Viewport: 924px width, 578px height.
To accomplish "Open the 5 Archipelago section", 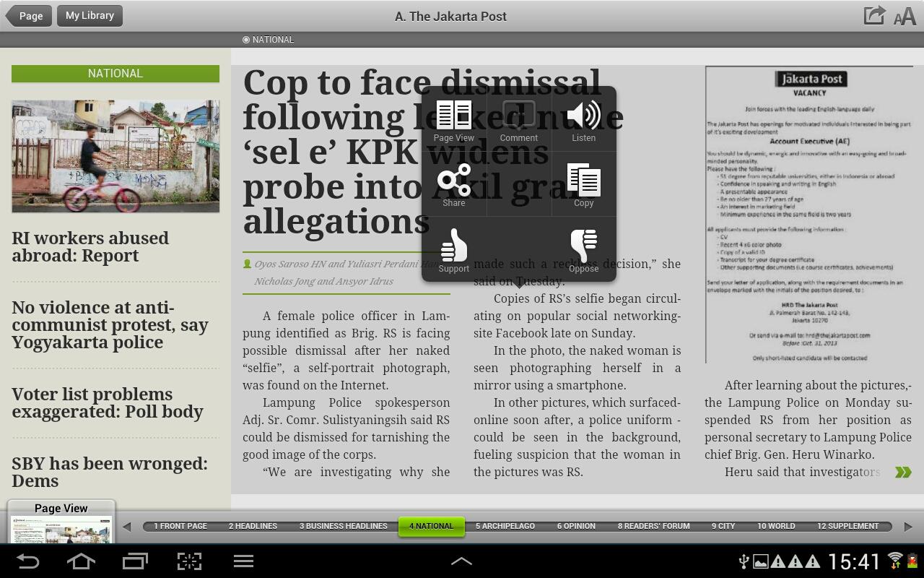I will (505, 526).
